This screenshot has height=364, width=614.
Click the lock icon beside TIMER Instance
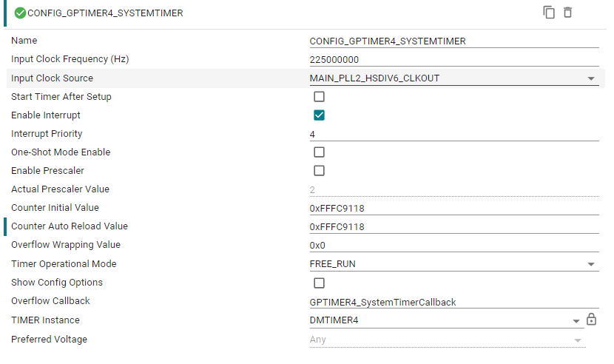click(591, 320)
